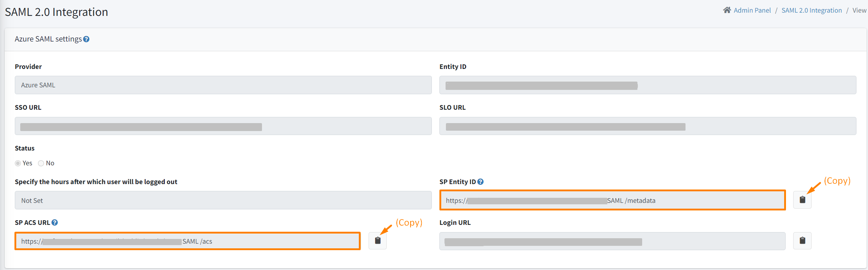
Task: Click the Provider field showing Azure SAML
Action: (223, 85)
